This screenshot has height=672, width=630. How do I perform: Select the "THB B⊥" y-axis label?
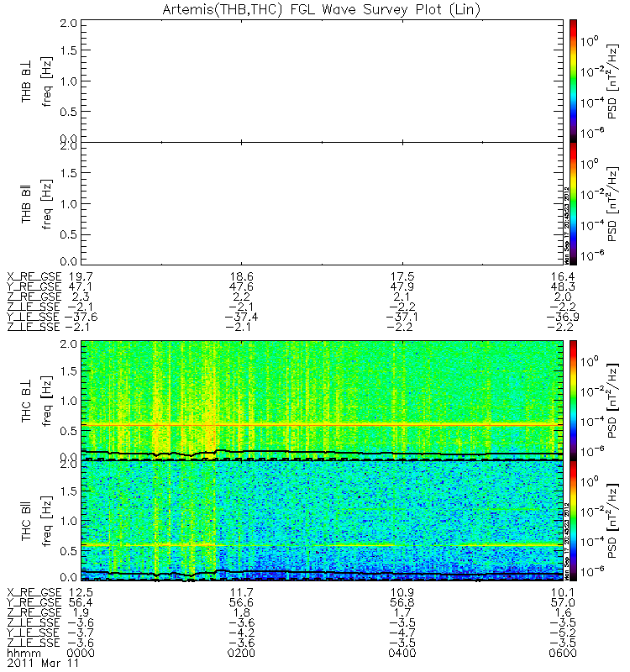[x=26, y=81]
